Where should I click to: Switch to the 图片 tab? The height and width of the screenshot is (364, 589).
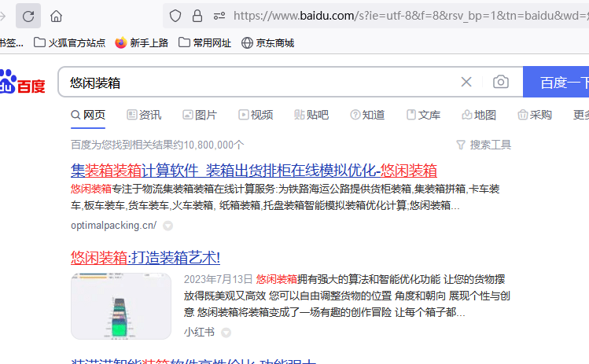pos(200,115)
